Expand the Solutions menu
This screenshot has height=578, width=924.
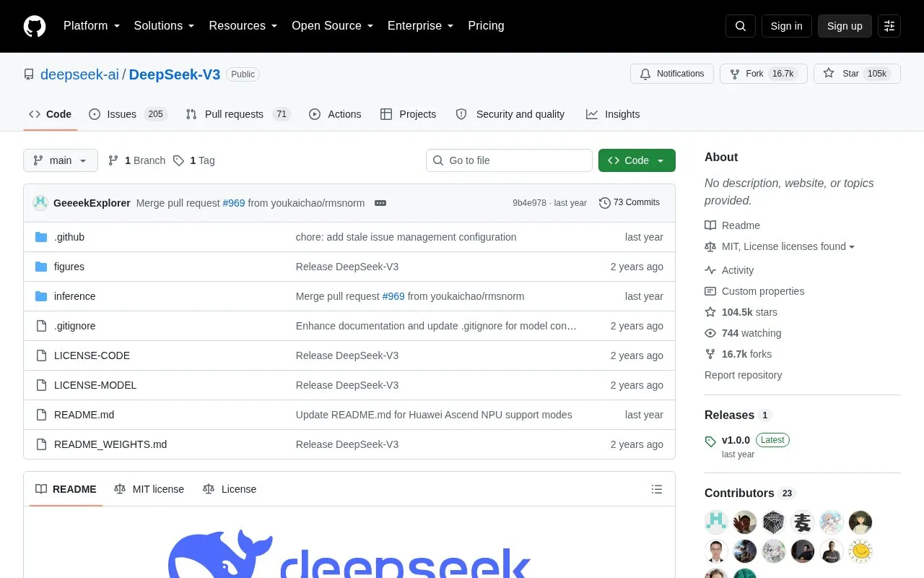pos(165,26)
